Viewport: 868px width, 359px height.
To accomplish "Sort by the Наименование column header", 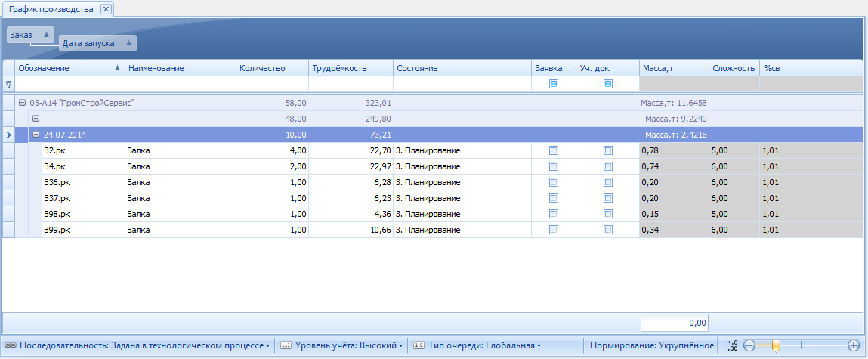I will click(x=181, y=68).
